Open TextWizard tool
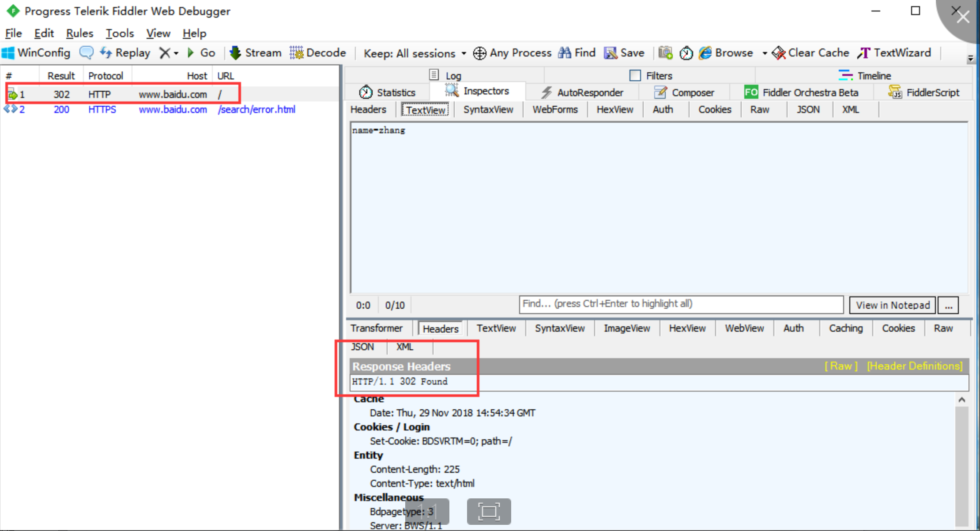The height and width of the screenshot is (531, 980). pos(894,53)
